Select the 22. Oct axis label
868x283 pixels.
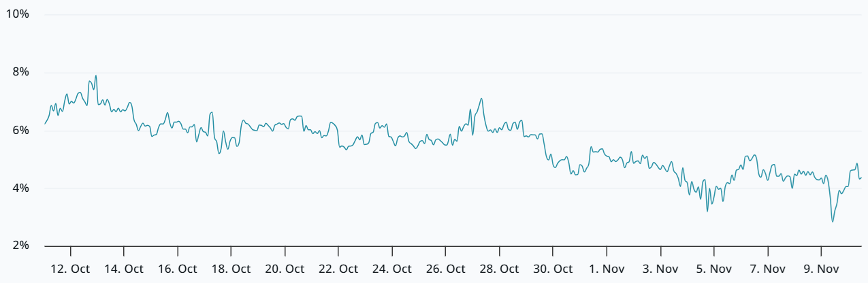click(x=338, y=269)
